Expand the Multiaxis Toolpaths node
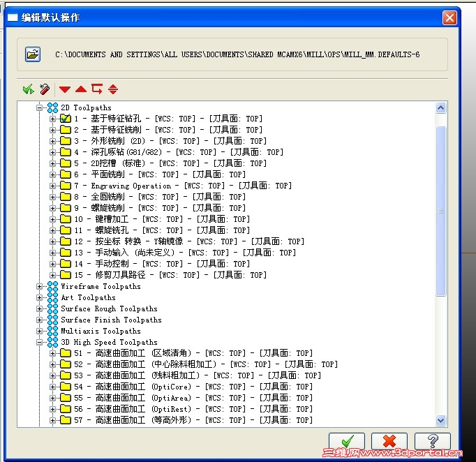The height and width of the screenshot is (462, 476). click(x=39, y=331)
